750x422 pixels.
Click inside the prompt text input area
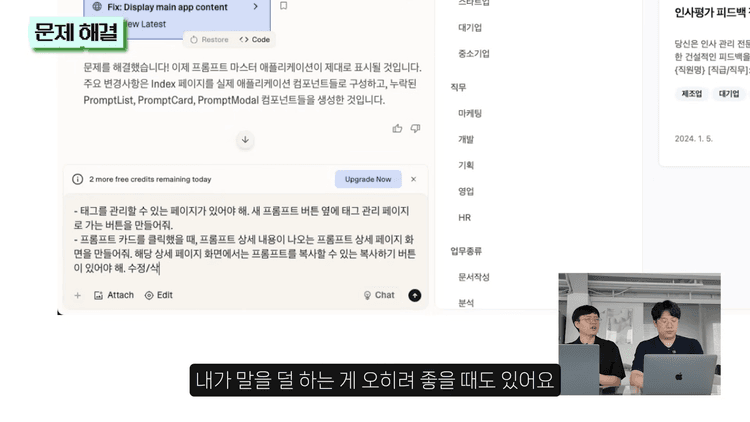[245, 240]
